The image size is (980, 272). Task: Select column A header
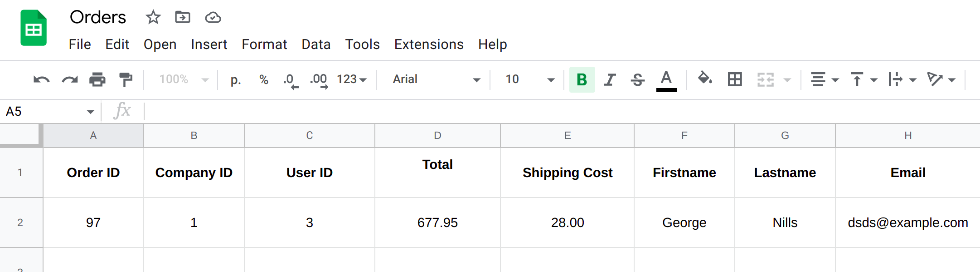coord(93,136)
